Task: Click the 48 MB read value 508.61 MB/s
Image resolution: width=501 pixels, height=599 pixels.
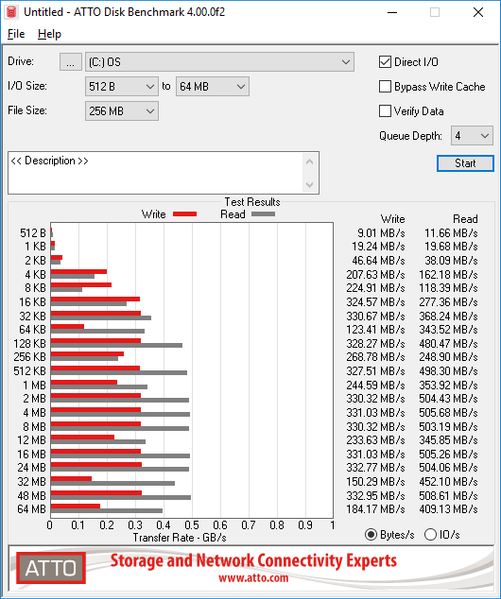Action: point(448,495)
